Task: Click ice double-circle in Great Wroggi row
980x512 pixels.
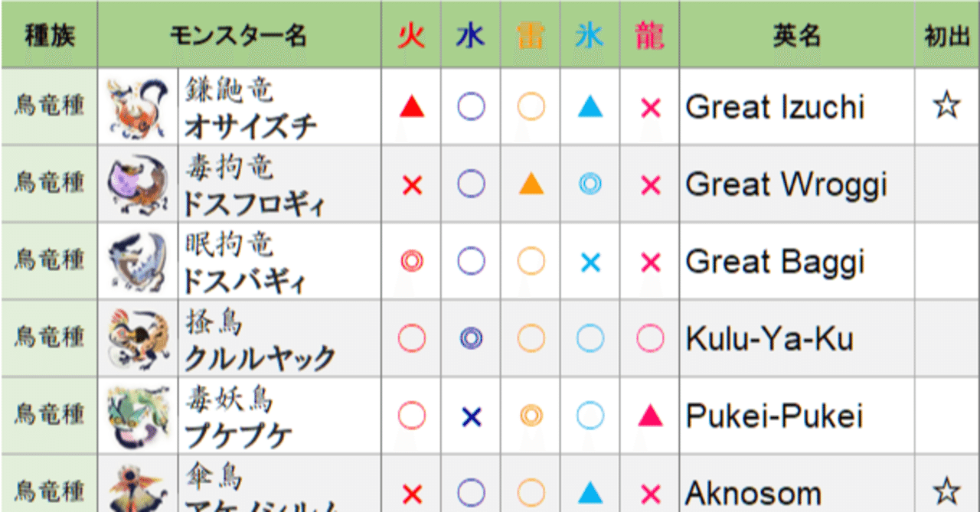Action: click(x=590, y=184)
